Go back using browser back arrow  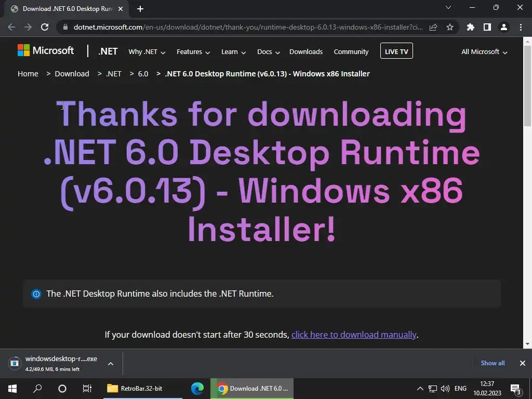click(x=11, y=27)
